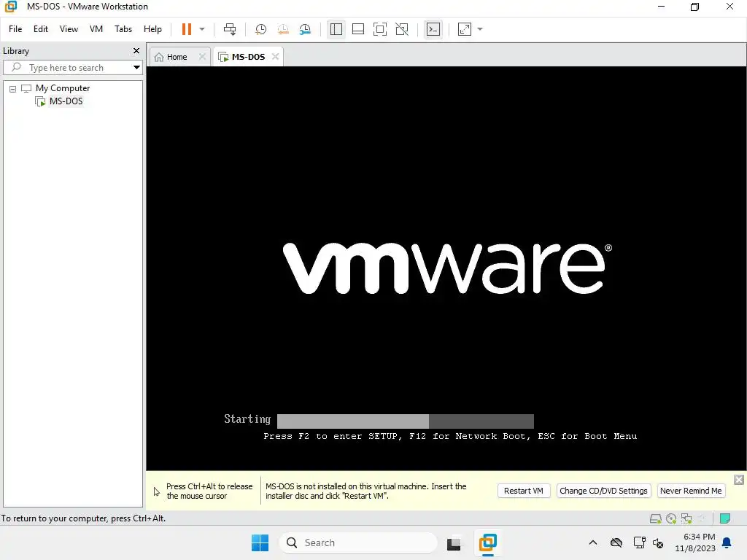Open the clock and date flyout

(695, 542)
